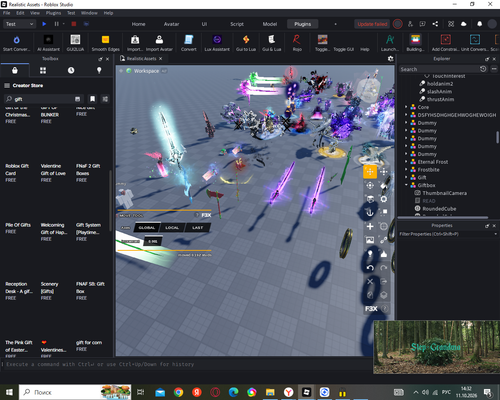Select the GLOBAL axes option
500x400 pixels.
(147, 228)
